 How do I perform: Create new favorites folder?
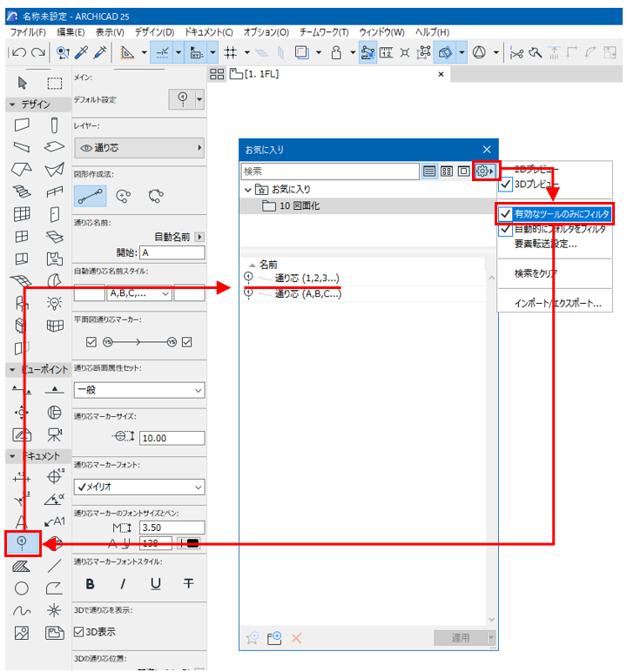pyautogui.click(x=274, y=638)
